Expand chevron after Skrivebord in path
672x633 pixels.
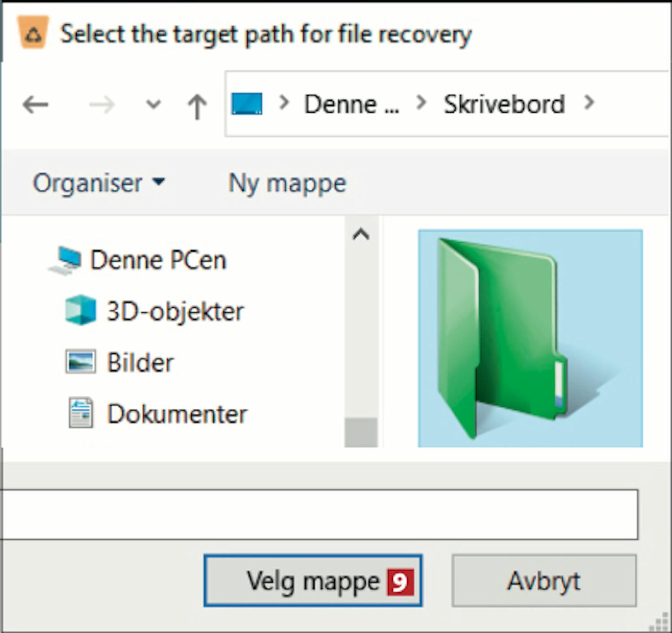(x=590, y=103)
